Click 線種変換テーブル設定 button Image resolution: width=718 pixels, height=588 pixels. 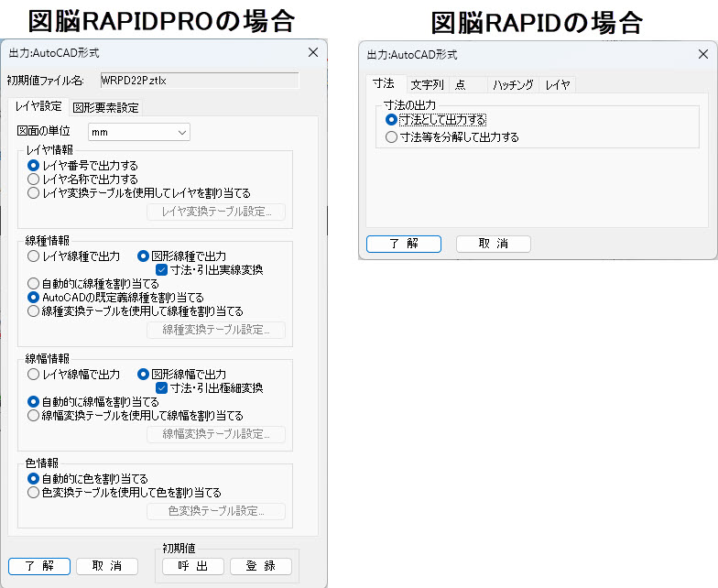[x=216, y=330]
